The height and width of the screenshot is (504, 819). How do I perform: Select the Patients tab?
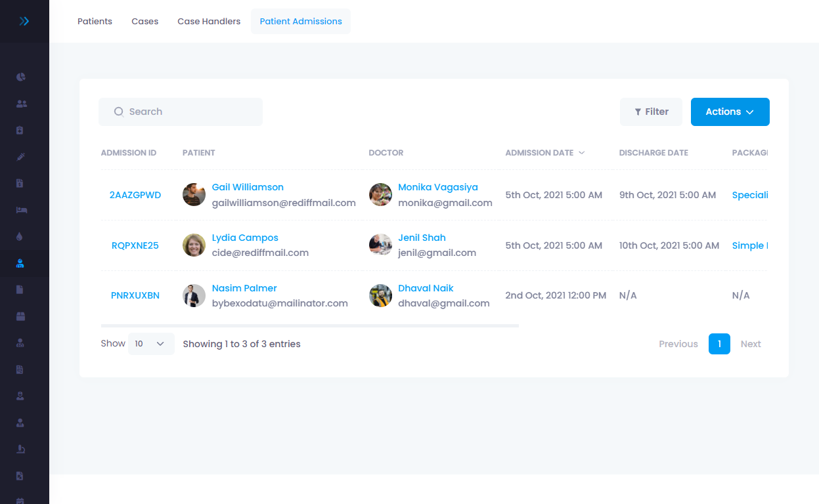(95, 21)
